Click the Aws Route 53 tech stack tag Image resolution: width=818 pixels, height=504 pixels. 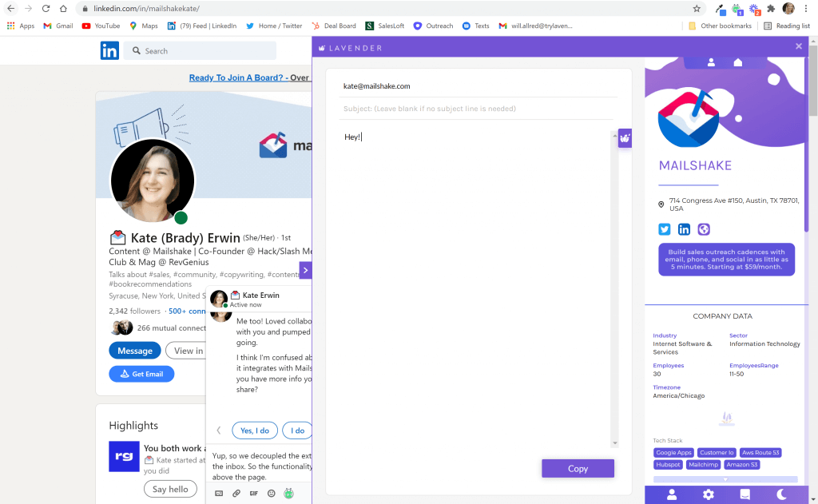(x=760, y=452)
